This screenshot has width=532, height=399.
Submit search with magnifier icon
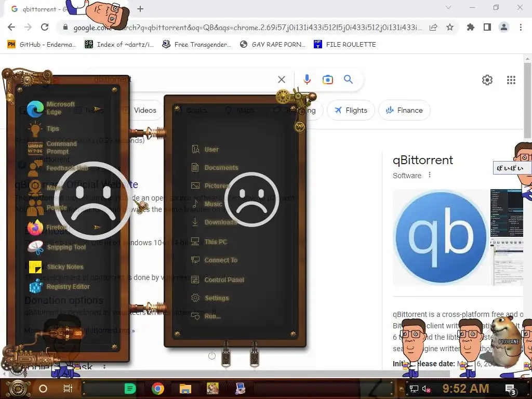coord(348,79)
